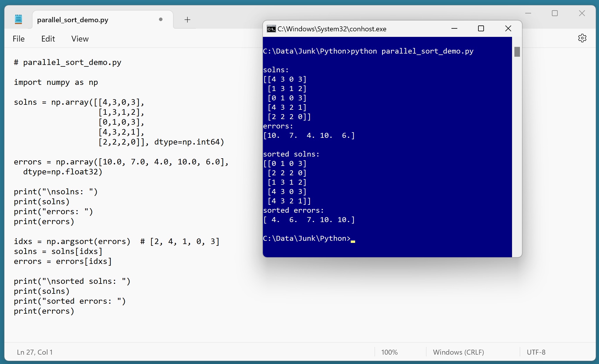Click the Windows (CRLF) line-ending indicator
This screenshot has height=364, width=599.
pyautogui.click(x=458, y=352)
